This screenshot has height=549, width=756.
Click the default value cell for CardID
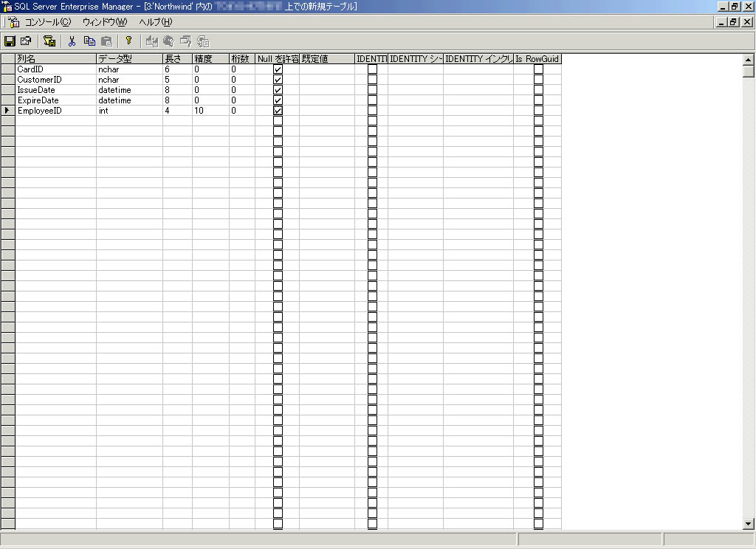pos(327,69)
